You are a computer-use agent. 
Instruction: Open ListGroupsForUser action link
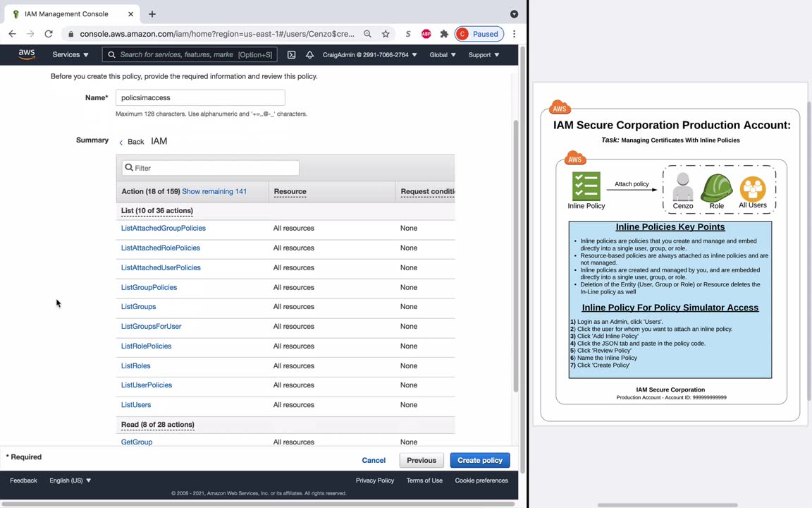[x=152, y=326]
